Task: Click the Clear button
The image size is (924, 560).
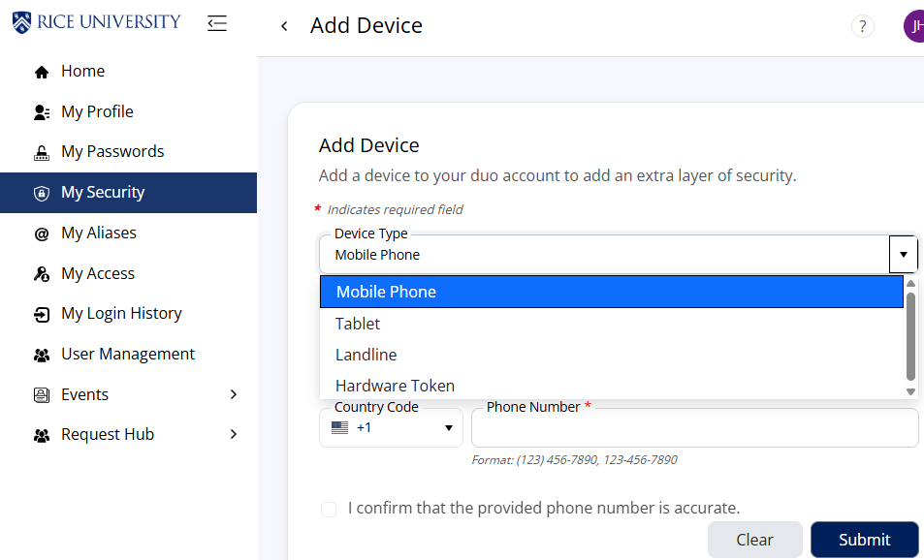Action: 754,540
